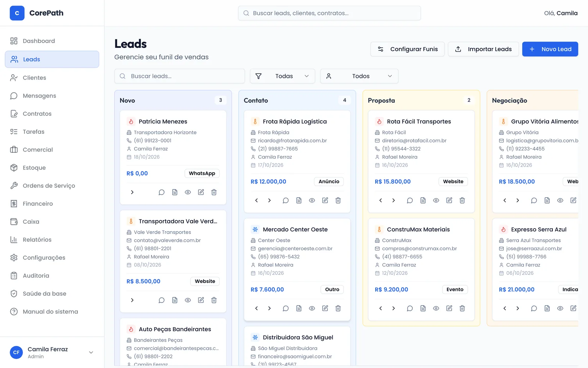Image resolution: width=588 pixels, height=368 pixels.
Task: Delete the Frota Rápida Logística lead
Action: tap(338, 200)
